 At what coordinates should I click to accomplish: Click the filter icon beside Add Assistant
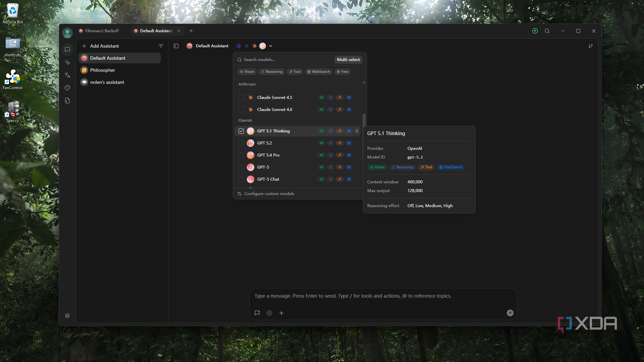click(161, 46)
